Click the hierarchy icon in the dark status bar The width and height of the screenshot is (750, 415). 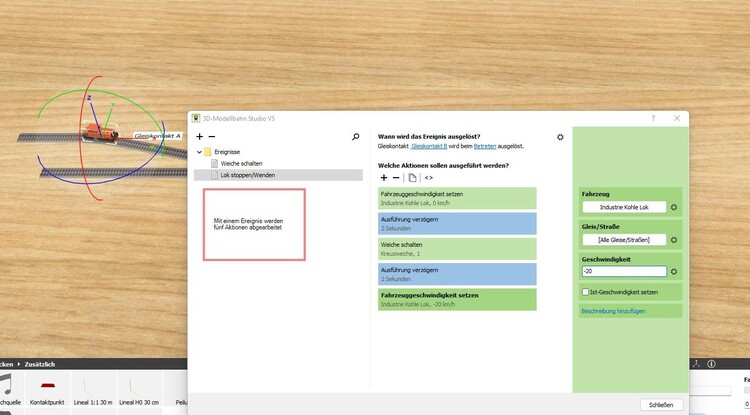pos(696,364)
